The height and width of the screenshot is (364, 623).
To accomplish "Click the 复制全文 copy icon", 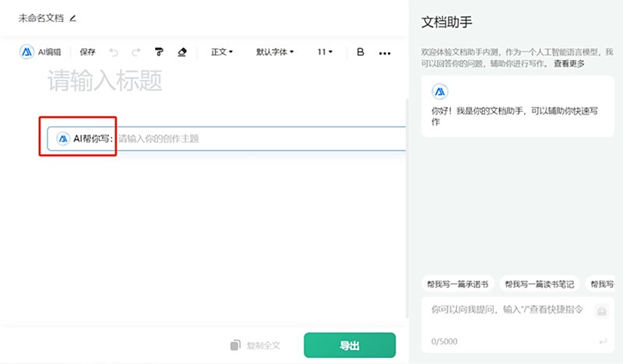I will click(x=235, y=345).
